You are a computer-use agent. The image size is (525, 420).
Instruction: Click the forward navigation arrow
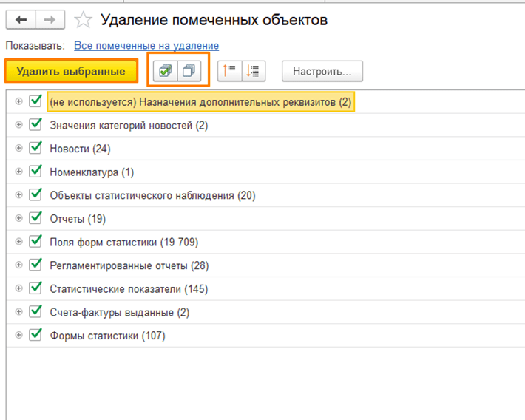click(50, 20)
